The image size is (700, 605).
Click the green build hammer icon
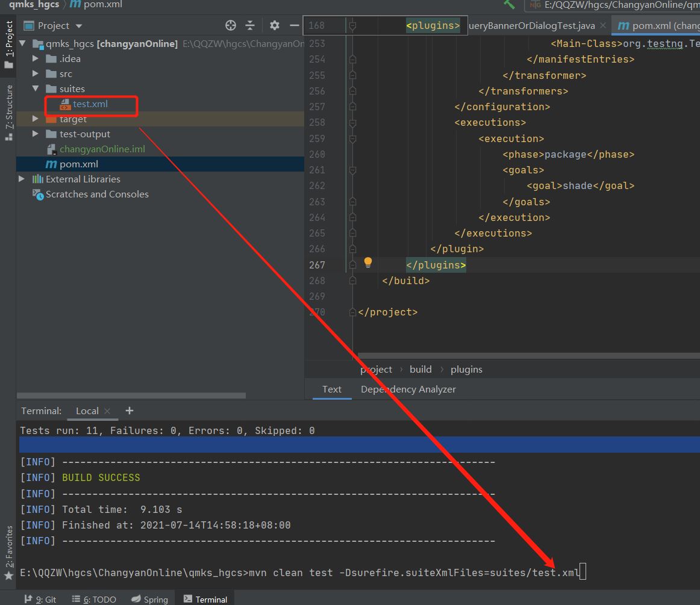click(x=509, y=4)
